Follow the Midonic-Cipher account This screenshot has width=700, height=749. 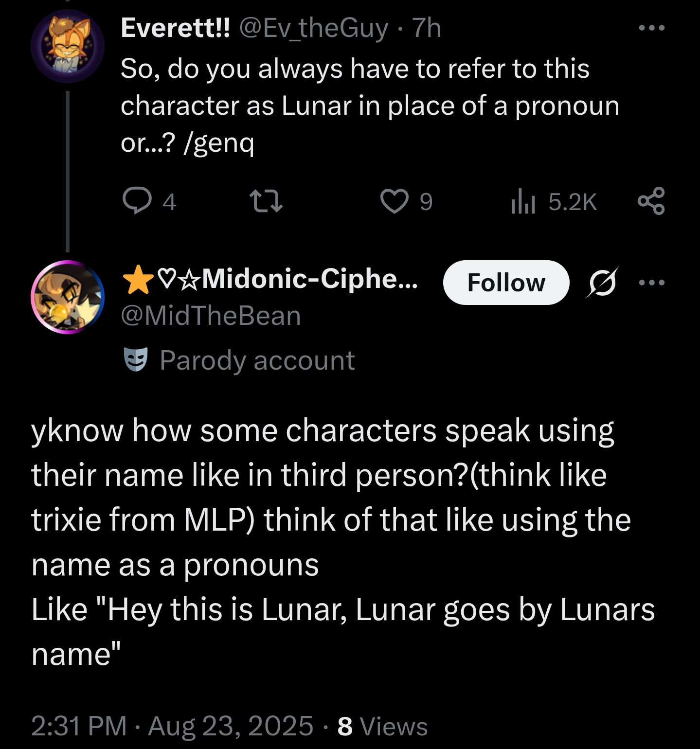(x=506, y=283)
